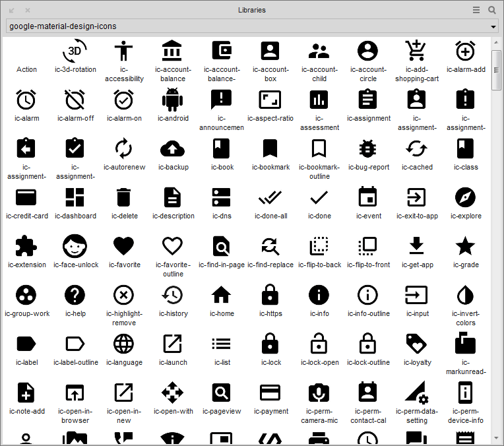Viewport: 504px width, 446px height.
Task: Pick the ic-loyalty tag icon
Action: [416, 344]
